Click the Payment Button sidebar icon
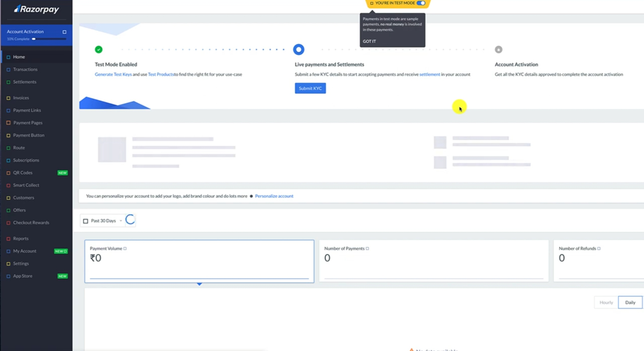 tap(8, 135)
